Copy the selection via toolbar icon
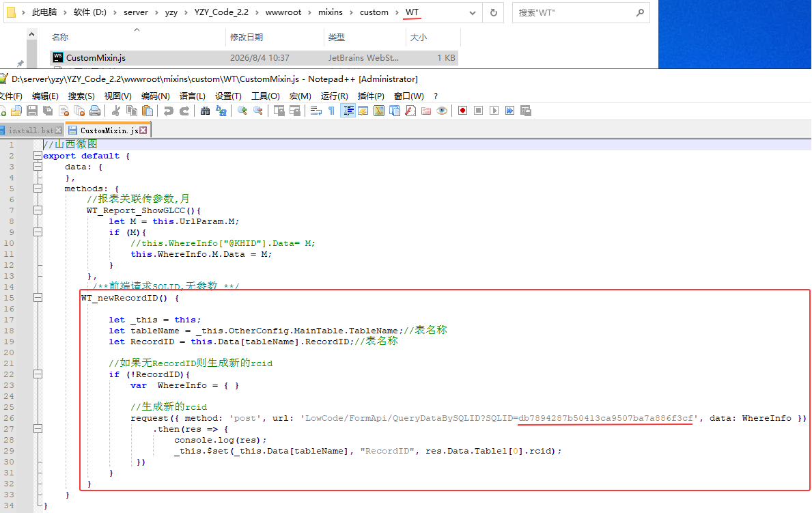812x513 pixels. [x=132, y=111]
